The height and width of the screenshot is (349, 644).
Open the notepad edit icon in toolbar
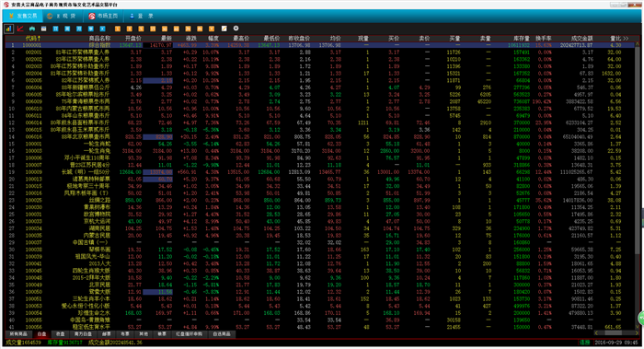[x=224, y=29]
